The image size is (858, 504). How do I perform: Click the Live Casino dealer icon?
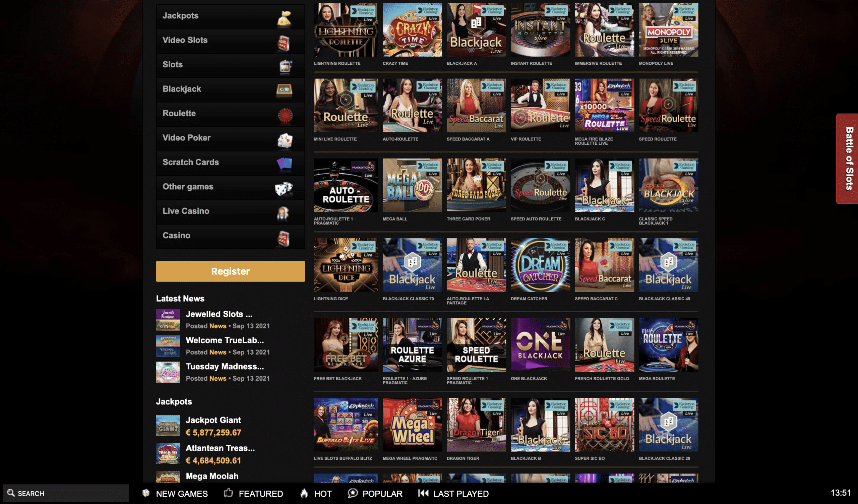pos(283,213)
